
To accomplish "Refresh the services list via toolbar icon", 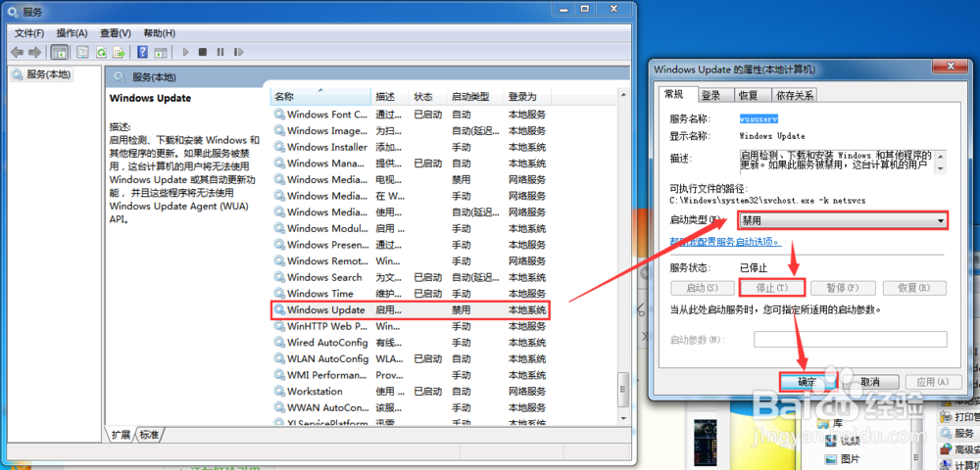I will [101, 53].
